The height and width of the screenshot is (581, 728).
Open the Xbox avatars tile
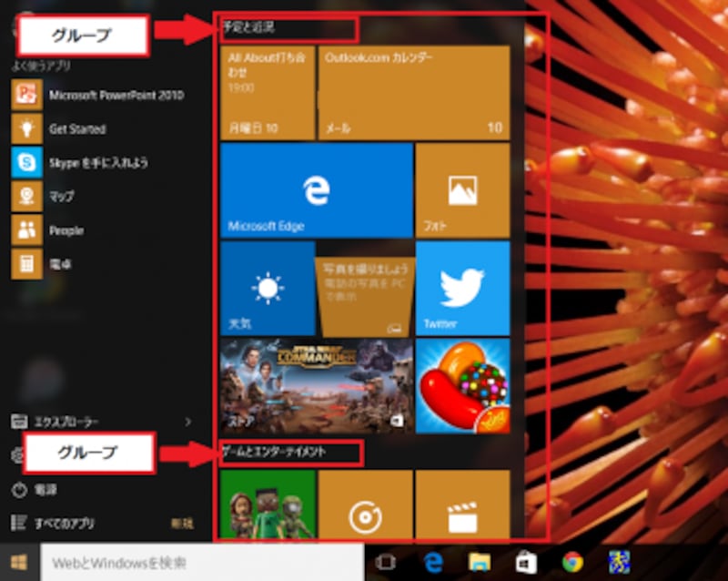click(x=268, y=505)
